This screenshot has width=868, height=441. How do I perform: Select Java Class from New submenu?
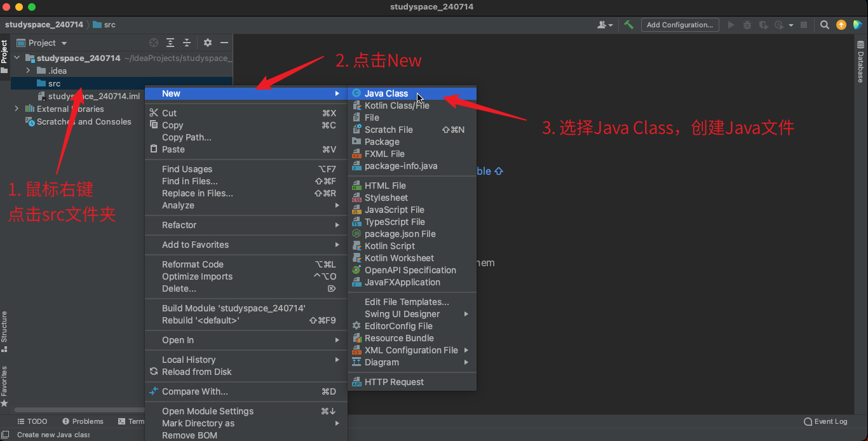click(x=386, y=93)
